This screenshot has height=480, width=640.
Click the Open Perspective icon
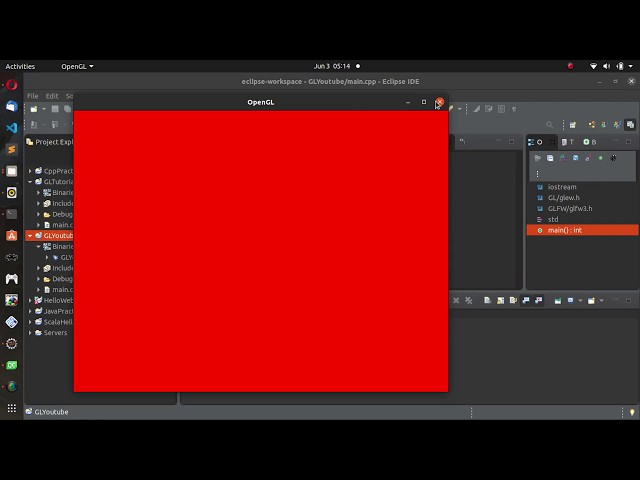point(573,125)
